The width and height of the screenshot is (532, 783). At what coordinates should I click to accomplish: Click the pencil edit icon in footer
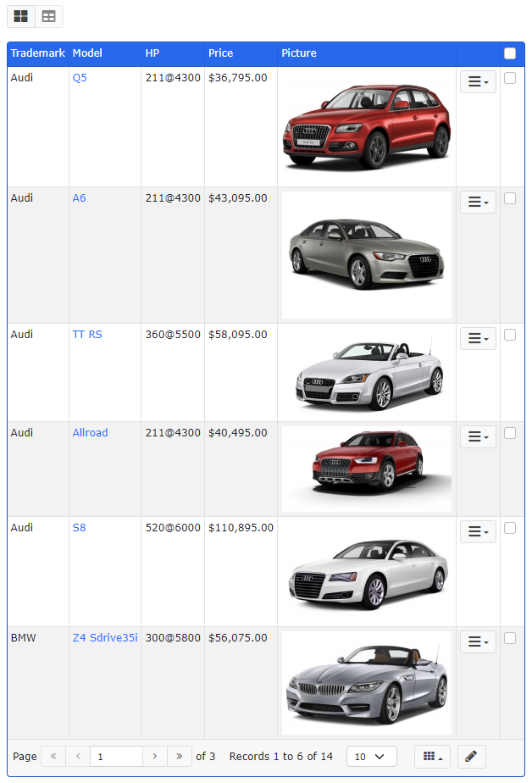click(x=472, y=757)
